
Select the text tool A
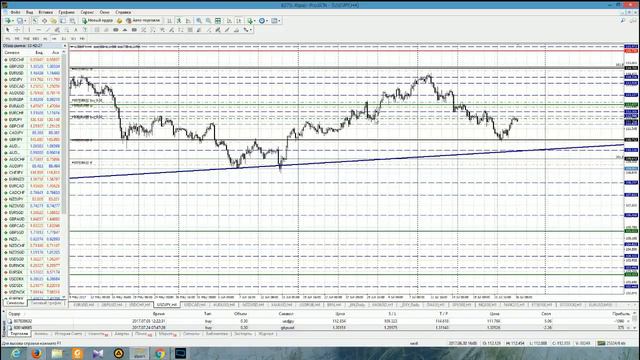tap(76, 30)
